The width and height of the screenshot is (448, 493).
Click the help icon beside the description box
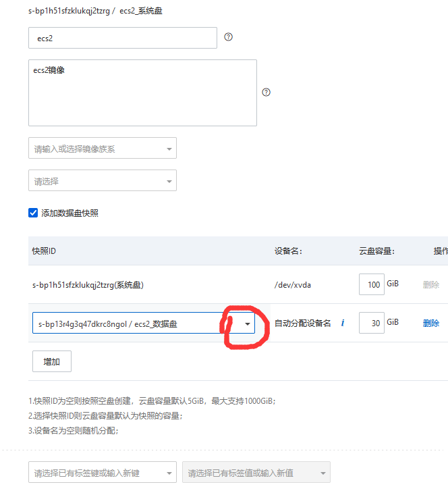tap(266, 93)
